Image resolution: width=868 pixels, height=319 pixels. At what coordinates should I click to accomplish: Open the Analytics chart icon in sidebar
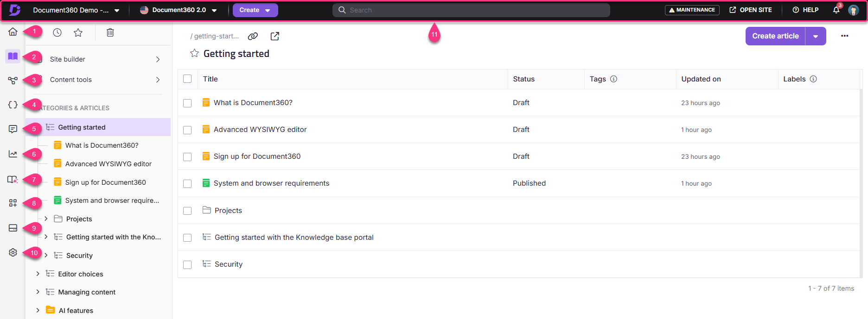[x=13, y=154]
